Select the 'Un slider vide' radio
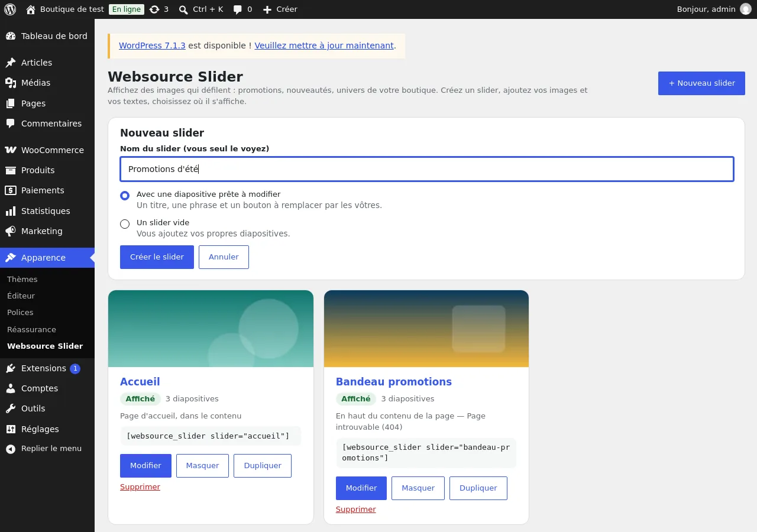 coord(125,224)
